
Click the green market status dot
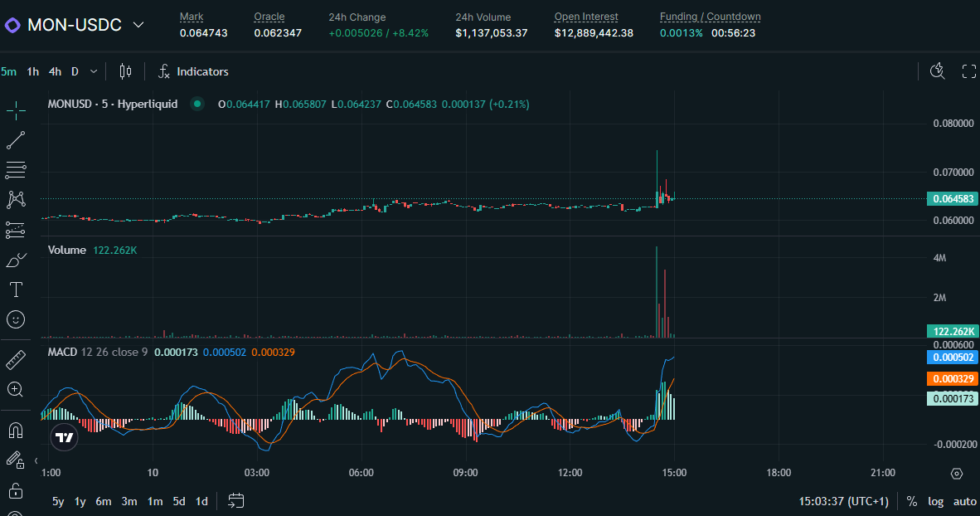pos(197,104)
